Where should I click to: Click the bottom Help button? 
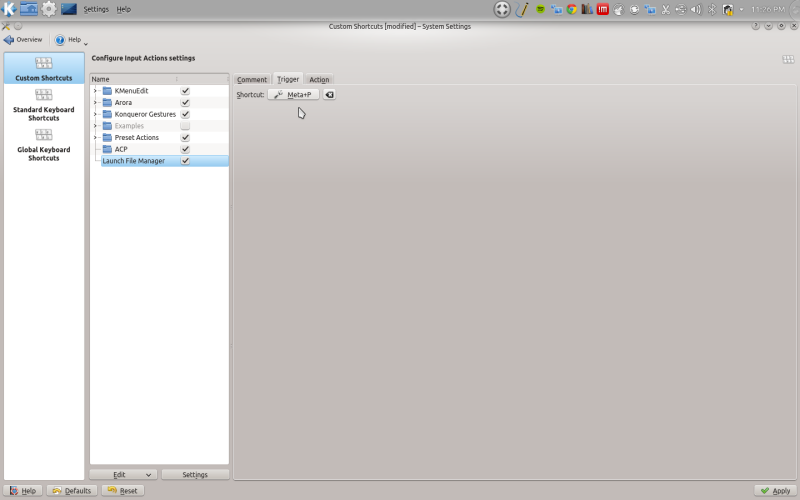(x=23, y=491)
